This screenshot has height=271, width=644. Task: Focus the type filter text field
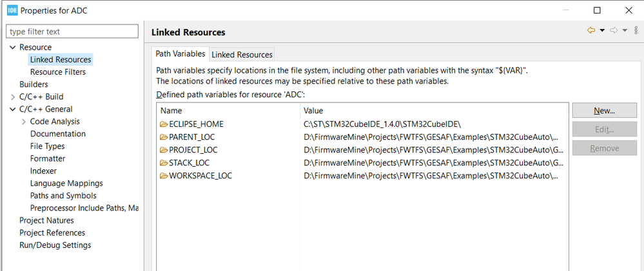73,32
